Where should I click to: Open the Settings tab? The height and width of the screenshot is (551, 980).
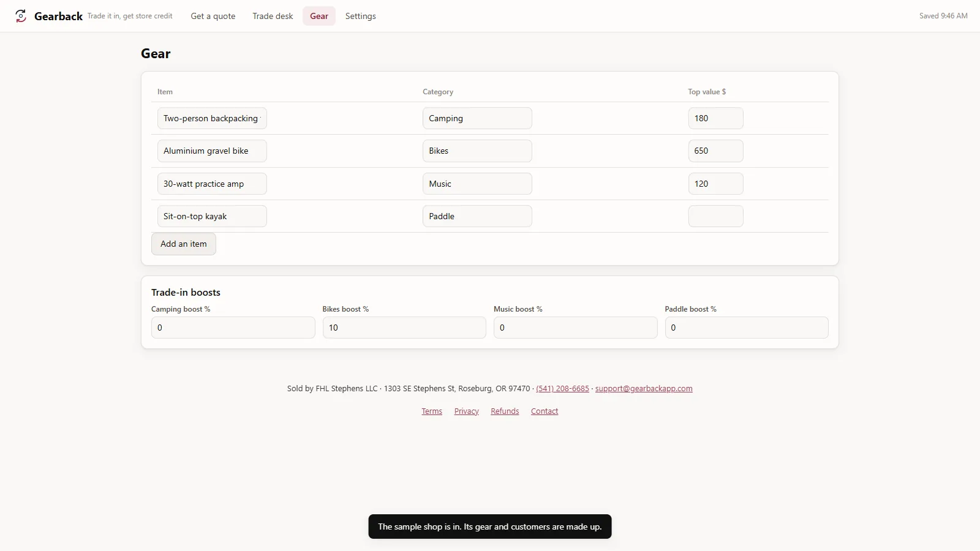[x=361, y=16]
